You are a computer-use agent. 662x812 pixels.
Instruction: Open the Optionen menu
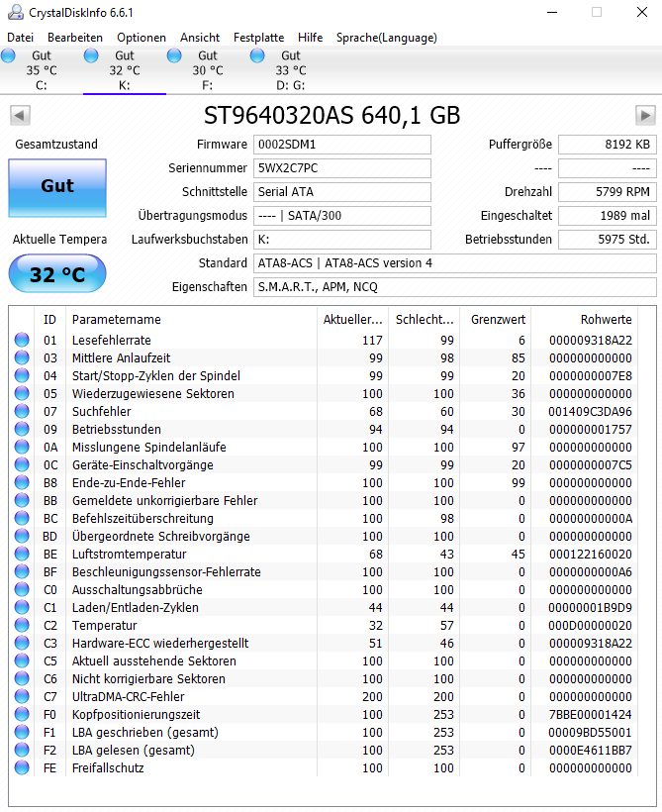[x=142, y=38]
